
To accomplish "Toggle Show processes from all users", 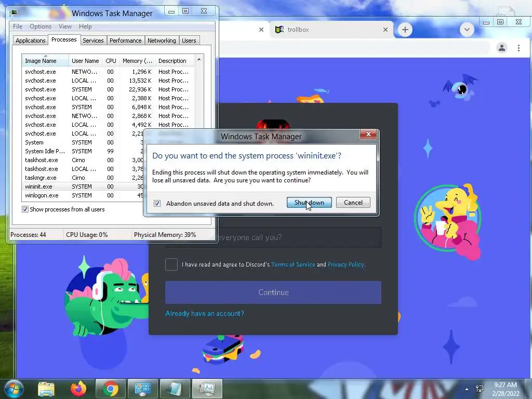I will click(x=25, y=209).
